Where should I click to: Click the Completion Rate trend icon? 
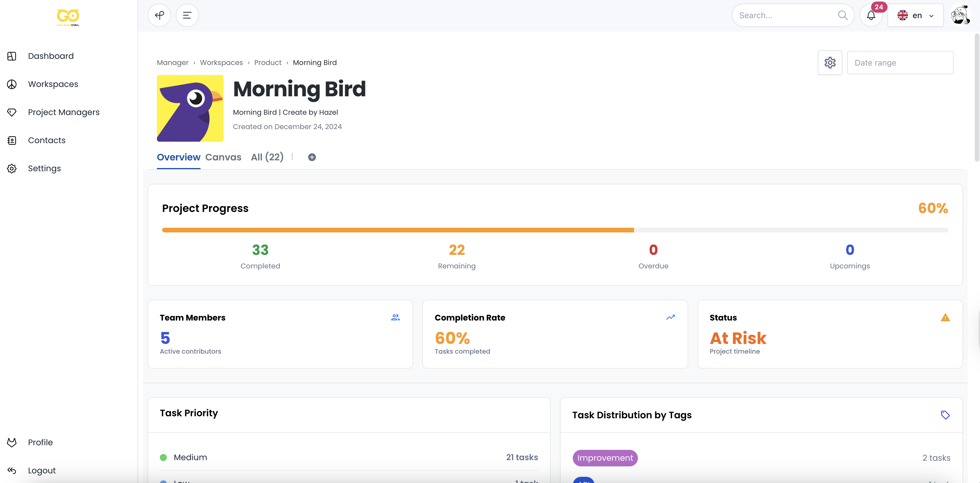[x=670, y=317]
